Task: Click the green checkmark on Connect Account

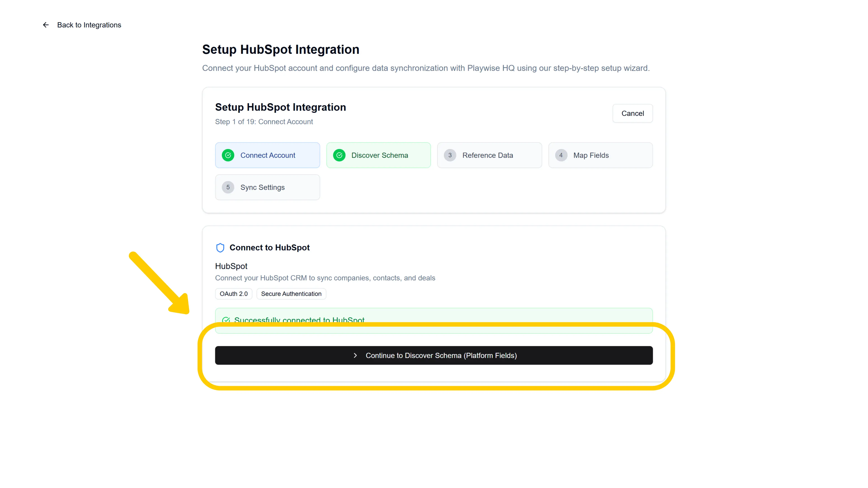Action: pyautogui.click(x=228, y=155)
